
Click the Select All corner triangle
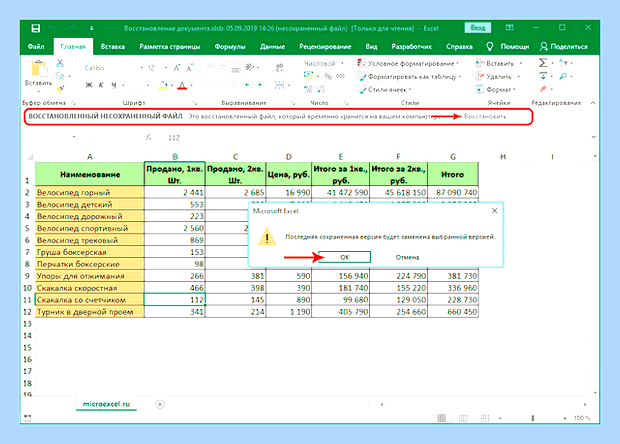(30, 157)
